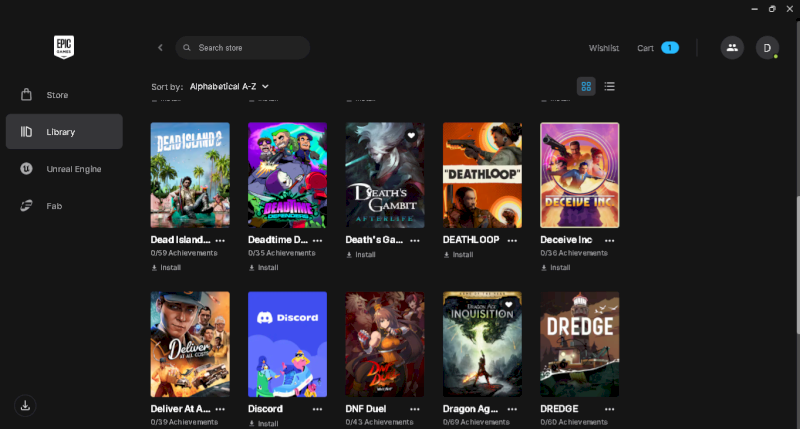The image size is (800, 429).
Task: Click the Dead Island title text
Action: pyautogui.click(x=180, y=240)
